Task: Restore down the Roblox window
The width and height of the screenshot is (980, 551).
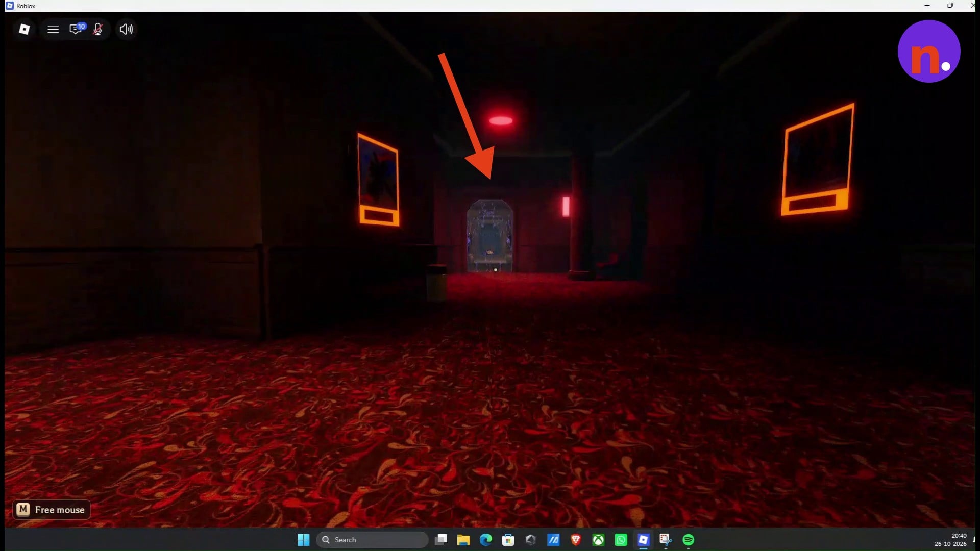Action: pyautogui.click(x=950, y=6)
